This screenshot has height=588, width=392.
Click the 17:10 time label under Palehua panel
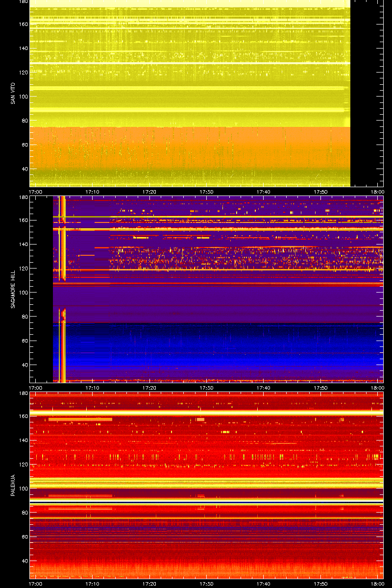tap(93, 584)
